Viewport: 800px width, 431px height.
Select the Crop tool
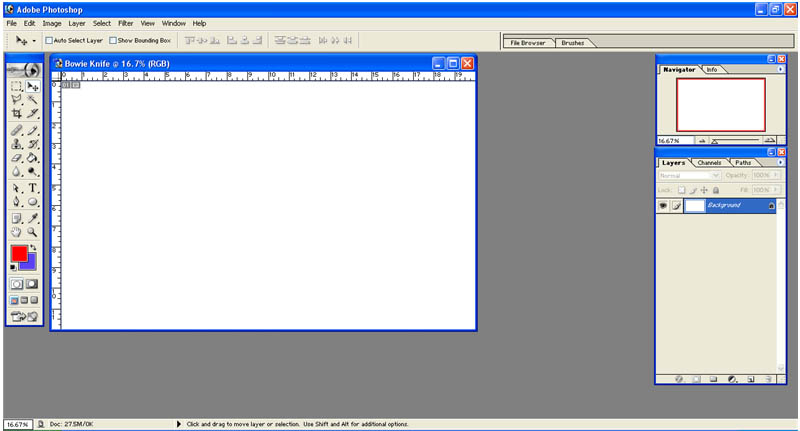17,113
